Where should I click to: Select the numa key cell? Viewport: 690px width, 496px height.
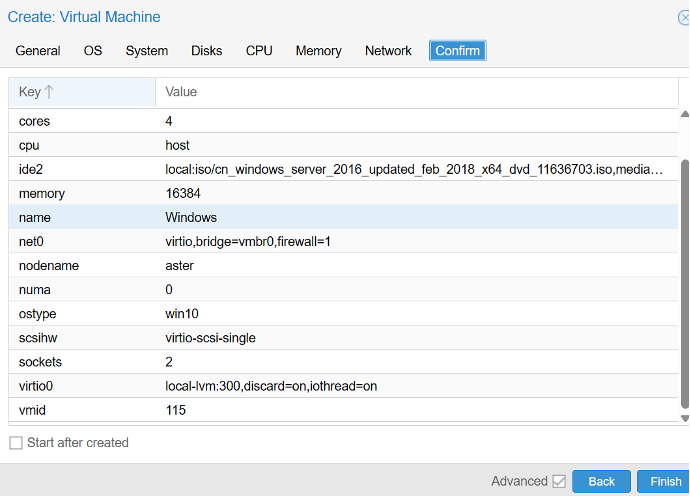tap(82, 290)
